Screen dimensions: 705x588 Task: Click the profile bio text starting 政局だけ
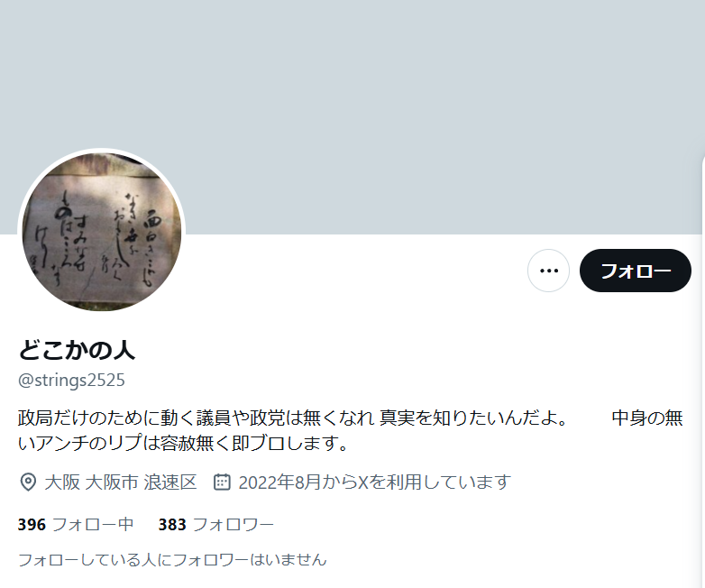click(351, 430)
